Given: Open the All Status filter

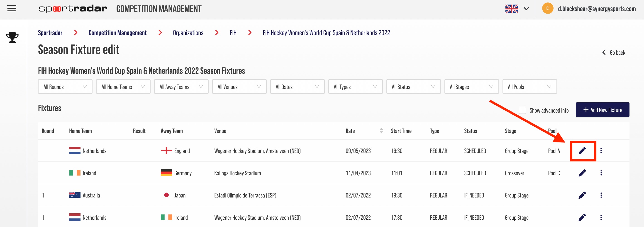Looking at the screenshot, I should [413, 86].
